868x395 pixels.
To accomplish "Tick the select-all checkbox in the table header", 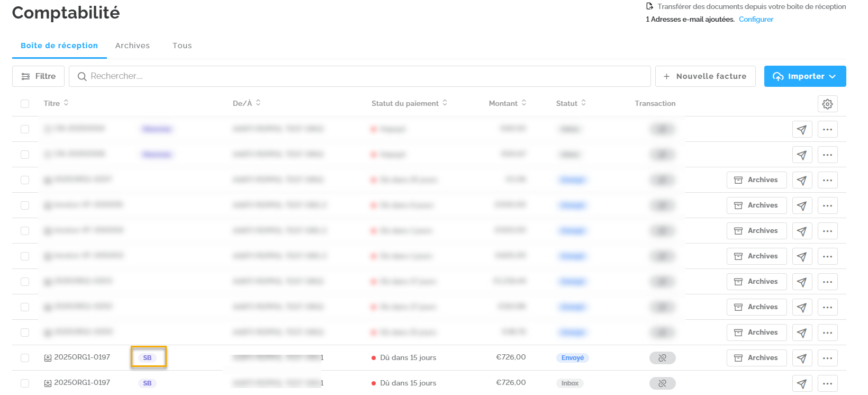I will pos(25,104).
